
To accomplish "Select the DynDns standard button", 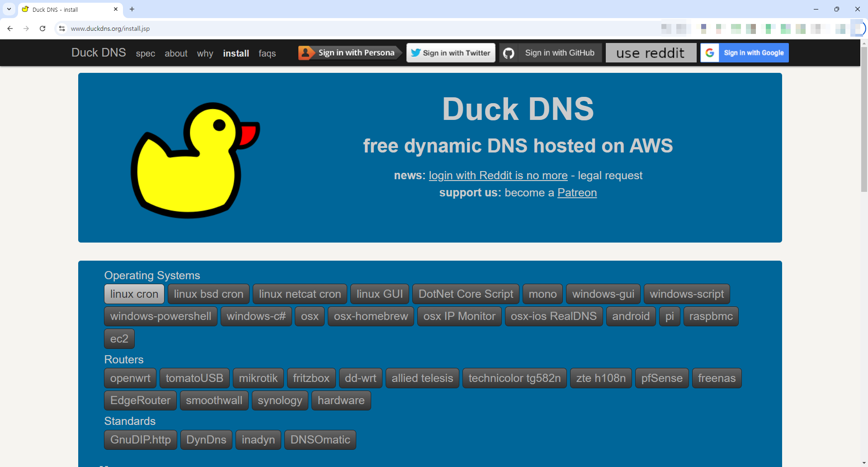I will pyautogui.click(x=206, y=440).
